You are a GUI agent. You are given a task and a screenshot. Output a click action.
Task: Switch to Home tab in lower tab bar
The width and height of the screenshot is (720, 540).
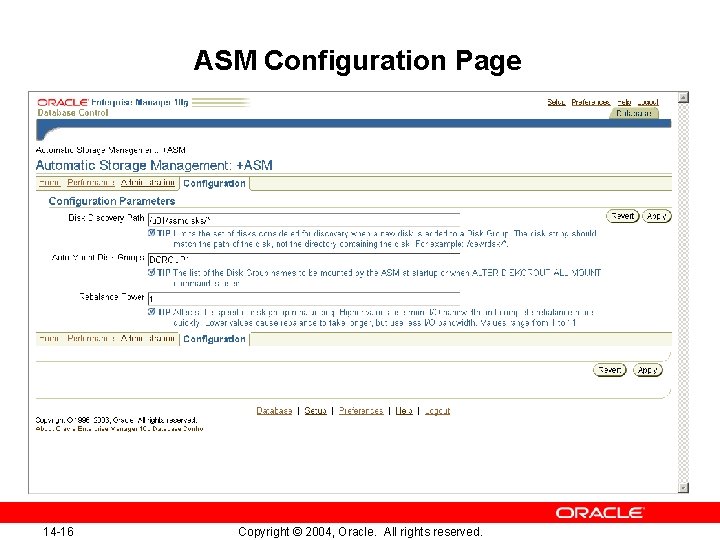[49, 338]
